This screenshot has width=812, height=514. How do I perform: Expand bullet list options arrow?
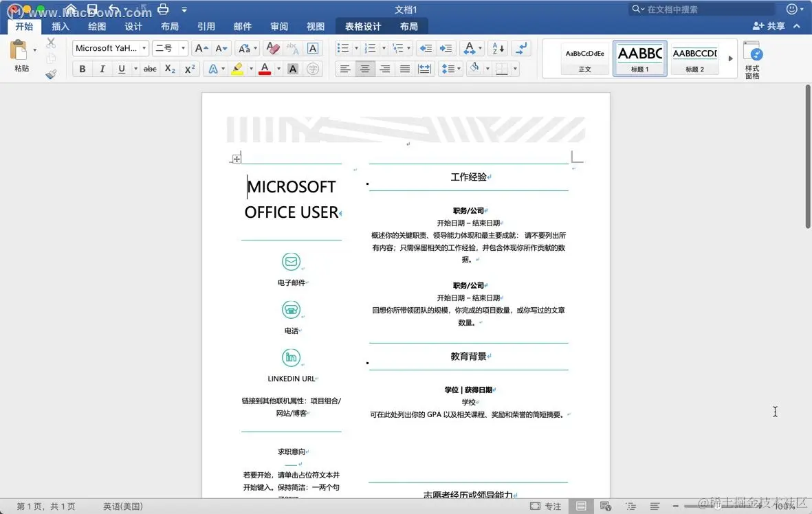pos(356,48)
